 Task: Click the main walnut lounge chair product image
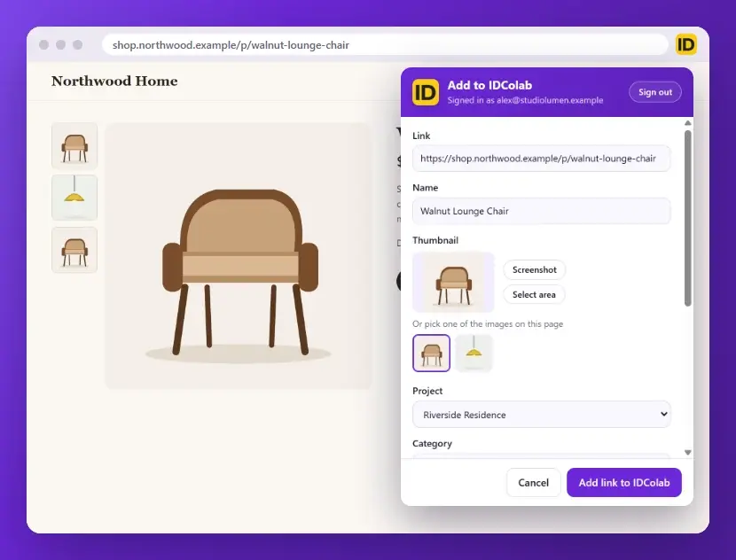point(239,256)
